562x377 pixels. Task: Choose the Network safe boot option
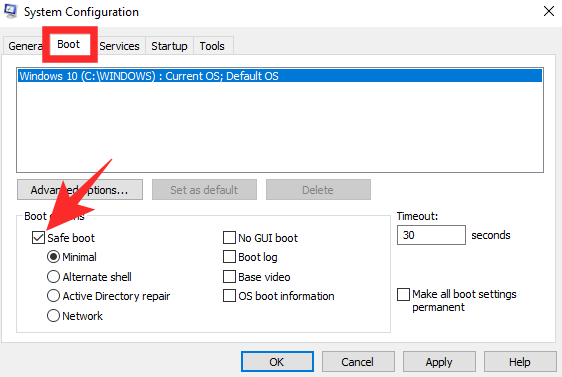(x=53, y=316)
